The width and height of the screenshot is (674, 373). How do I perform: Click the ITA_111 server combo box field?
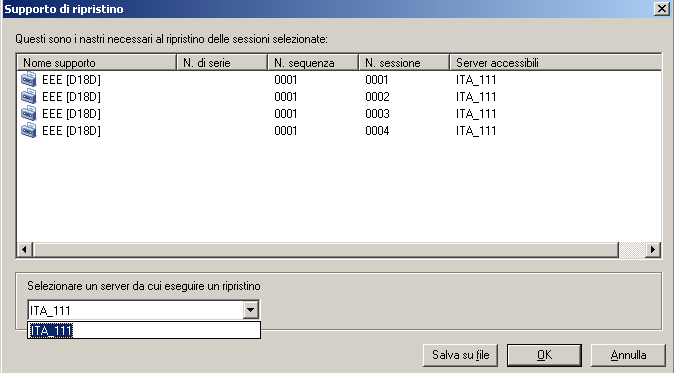click(144, 310)
